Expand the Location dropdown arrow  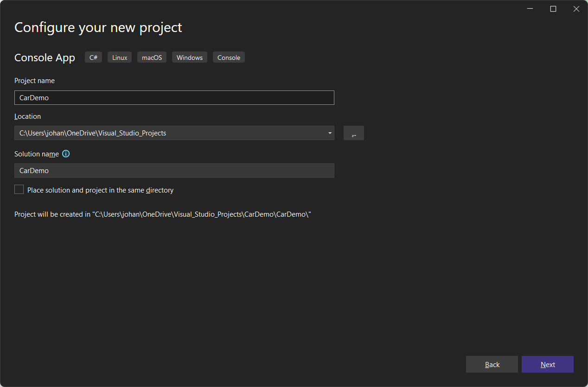click(x=330, y=133)
